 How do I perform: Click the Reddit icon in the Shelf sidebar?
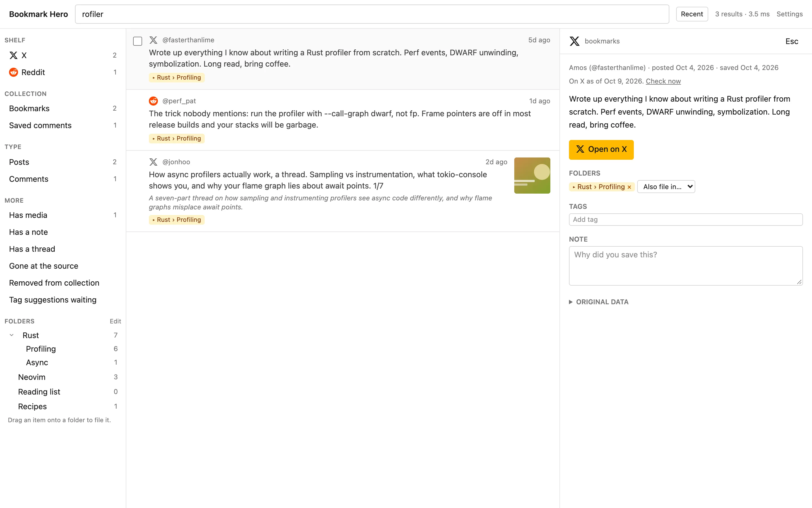[x=14, y=72]
